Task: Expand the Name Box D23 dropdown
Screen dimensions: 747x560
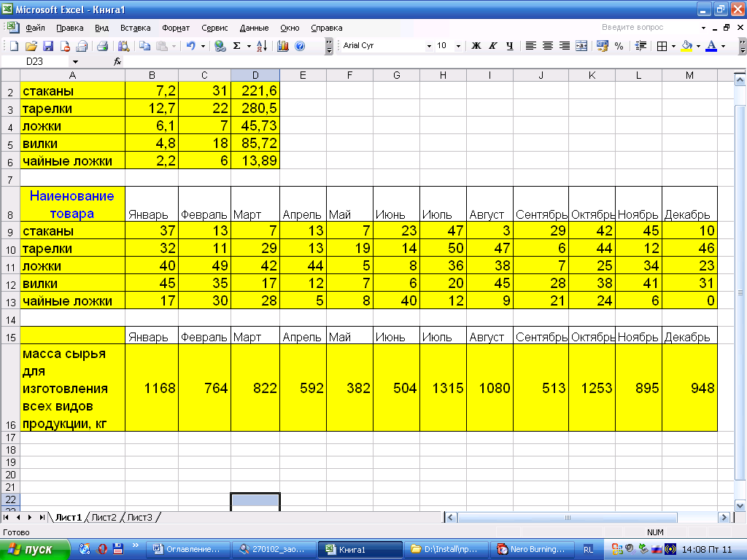Action: [x=75, y=62]
